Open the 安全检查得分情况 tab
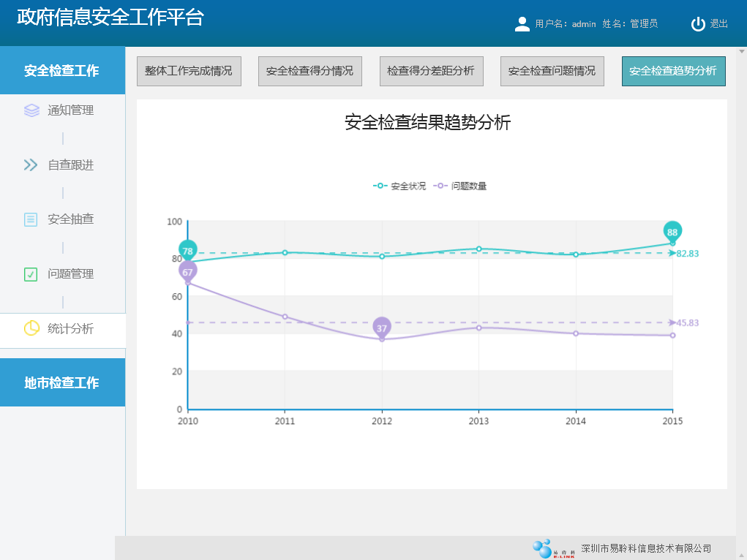 309,71
